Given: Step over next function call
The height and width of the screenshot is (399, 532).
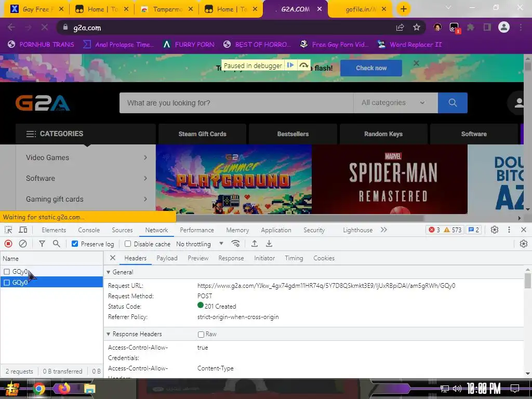Looking at the screenshot, I should [x=303, y=65].
